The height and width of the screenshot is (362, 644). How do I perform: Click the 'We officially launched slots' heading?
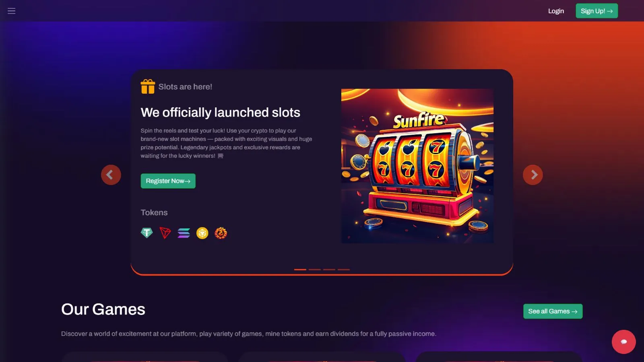[221, 112]
